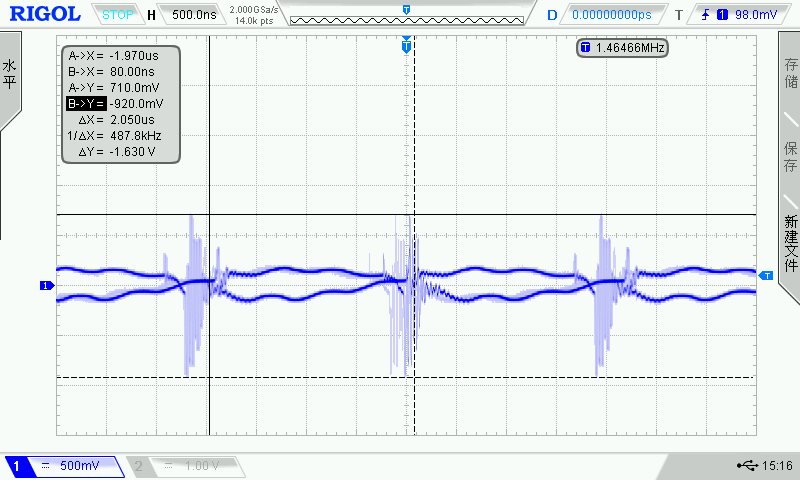Click the STOP run status indicator
Image resolution: width=800 pixels, height=480 pixels.
coord(117,15)
